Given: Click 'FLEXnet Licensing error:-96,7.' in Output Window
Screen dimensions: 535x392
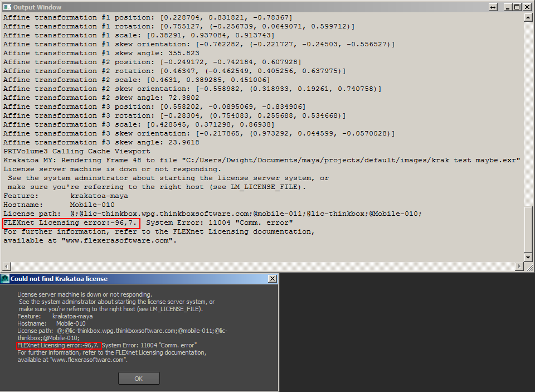Looking at the screenshot, I should (70, 222).
